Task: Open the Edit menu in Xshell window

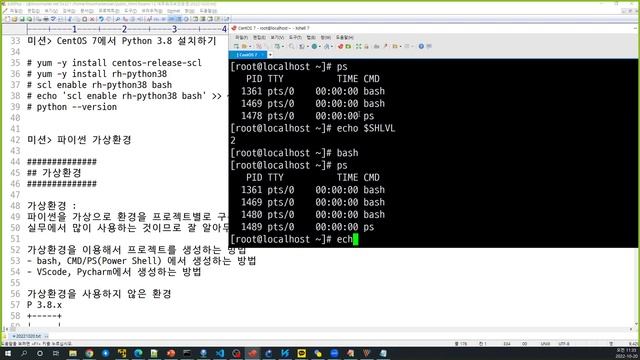Action: click(259, 38)
